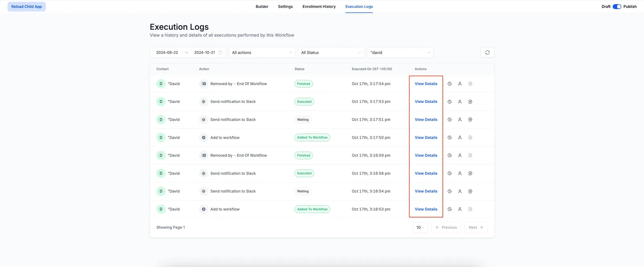Click Finished status badge at 3:17:54 pm
This screenshot has height=267, width=644.
pyautogui.click(x=303, y=84)
